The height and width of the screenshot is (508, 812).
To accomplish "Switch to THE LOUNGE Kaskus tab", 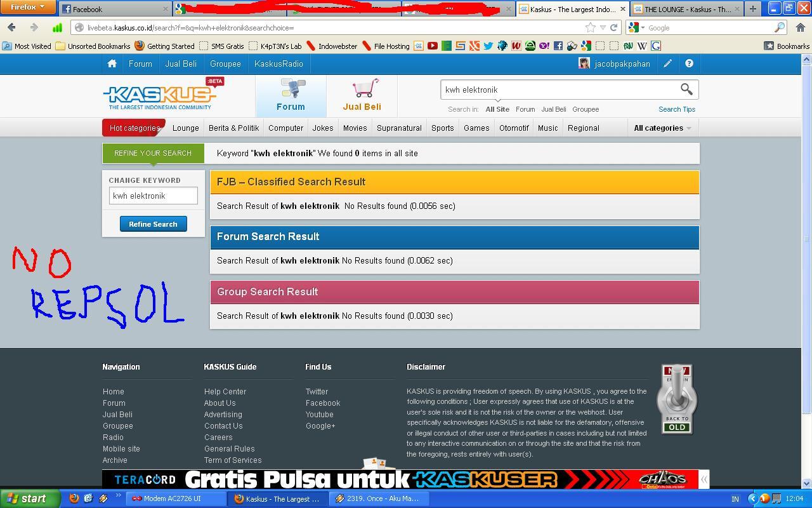I will coord(687,9).
